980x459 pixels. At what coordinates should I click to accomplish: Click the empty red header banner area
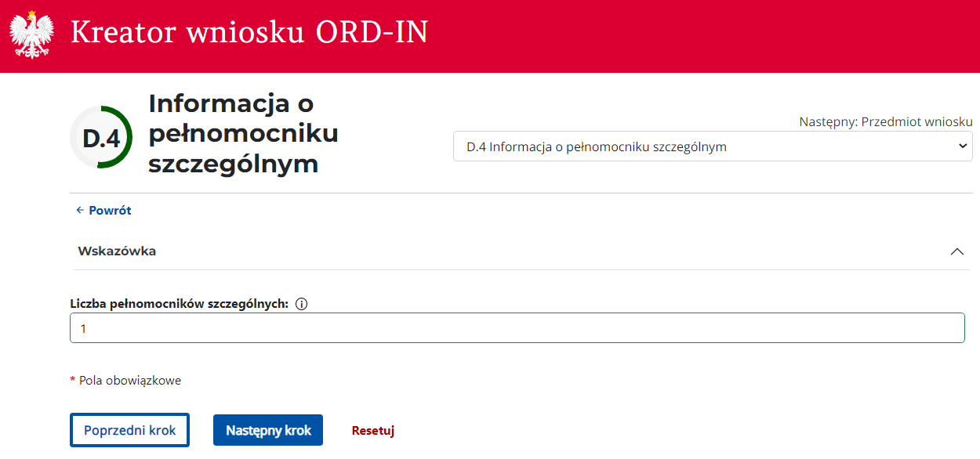(706, 35)
